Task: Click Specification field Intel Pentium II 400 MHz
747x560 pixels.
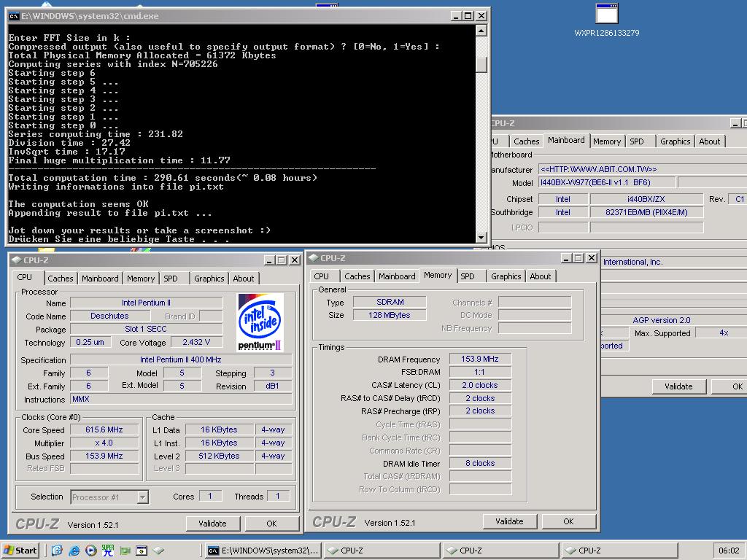Action: click(x=181, y=359)
